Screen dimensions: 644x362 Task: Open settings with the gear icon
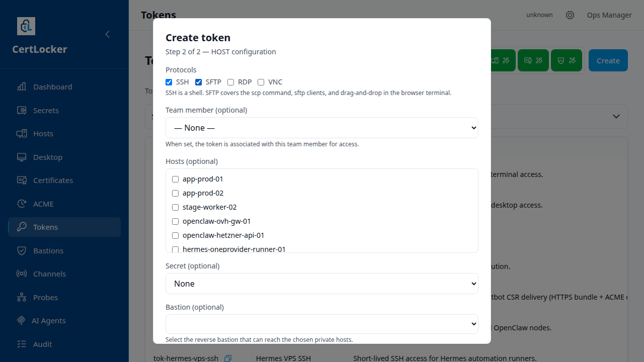point(570,15)
